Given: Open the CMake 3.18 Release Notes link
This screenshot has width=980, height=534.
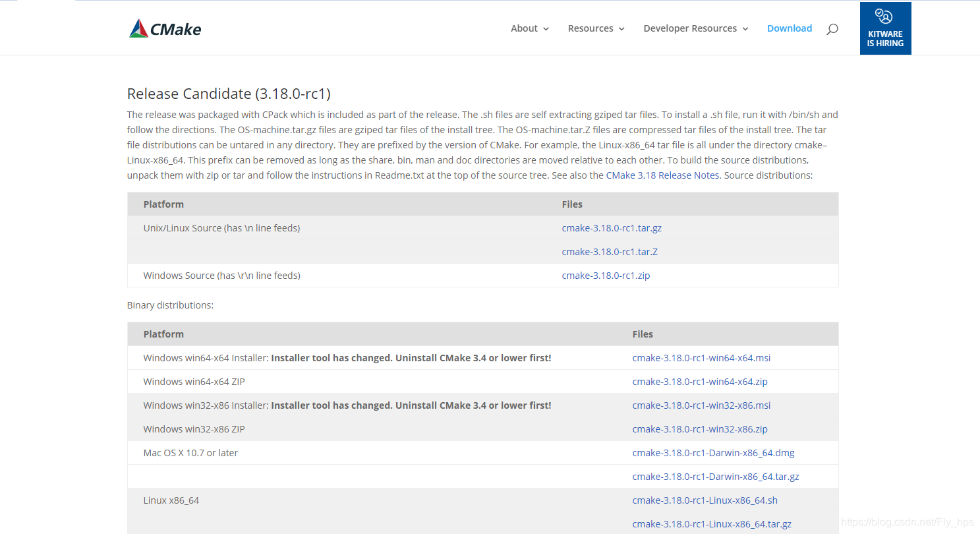Looking at the screenshot, I should coord(662,175).
